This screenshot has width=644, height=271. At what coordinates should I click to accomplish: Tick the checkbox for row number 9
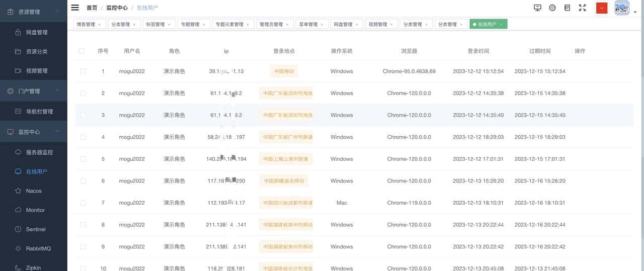83,247
